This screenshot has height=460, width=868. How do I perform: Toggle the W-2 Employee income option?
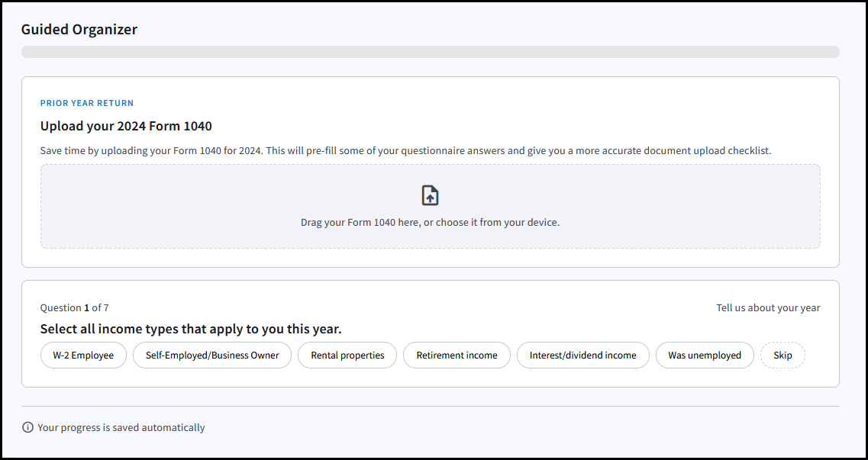point(83,355)
